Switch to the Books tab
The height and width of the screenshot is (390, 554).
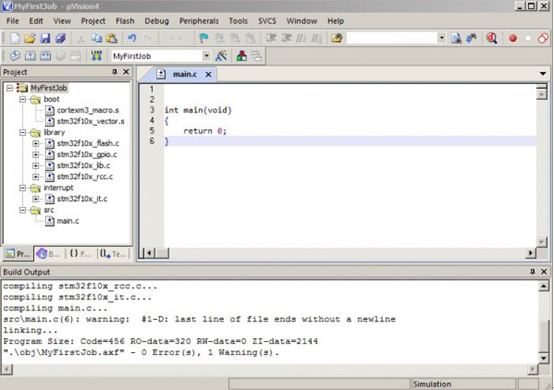pos(49,254)
